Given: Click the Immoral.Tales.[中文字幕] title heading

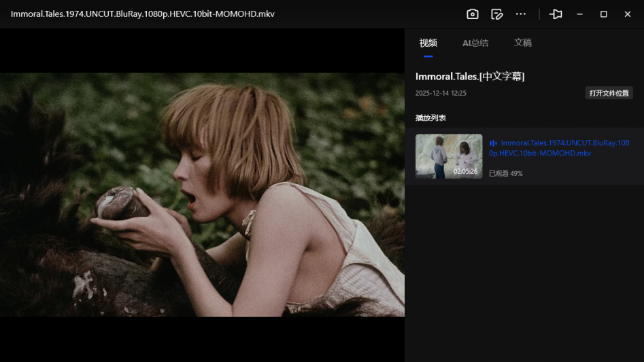Looking at the screenshot, I should (469, 76).
